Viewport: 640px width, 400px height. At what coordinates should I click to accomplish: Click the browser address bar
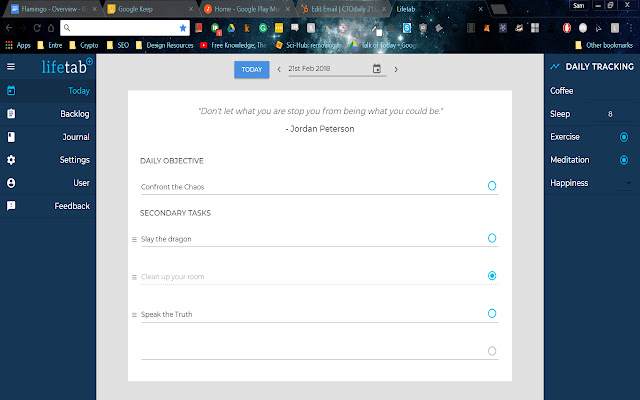124,28
